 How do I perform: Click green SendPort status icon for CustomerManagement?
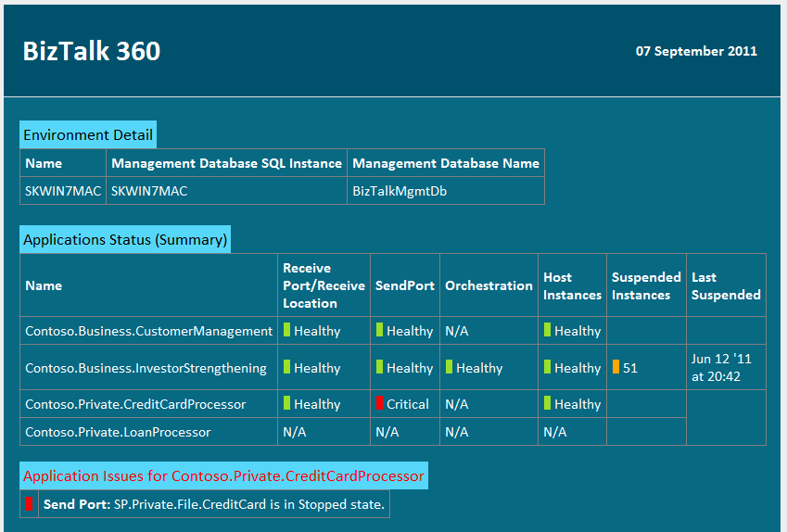click(x=379, y=330)
